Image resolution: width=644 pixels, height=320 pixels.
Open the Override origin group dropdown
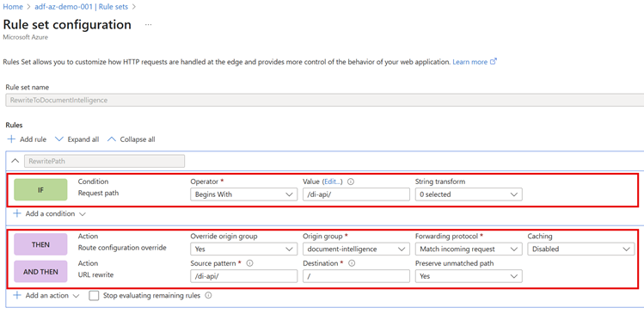tap(243, 249)
